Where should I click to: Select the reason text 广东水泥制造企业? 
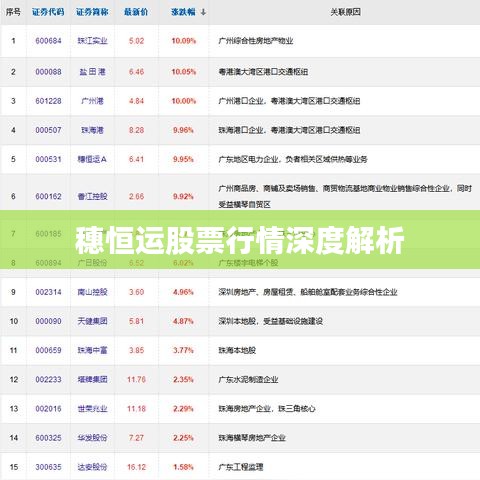coord(248,380)
